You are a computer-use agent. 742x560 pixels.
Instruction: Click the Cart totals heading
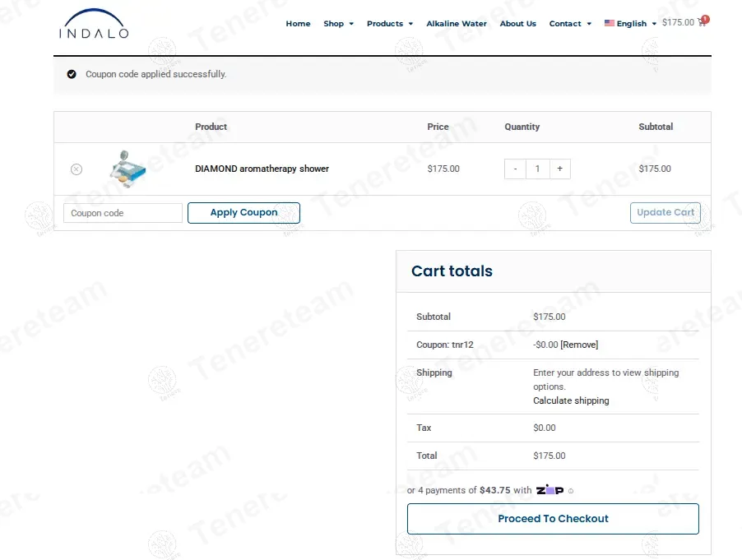pyautogui.click(x=452, y=271)
